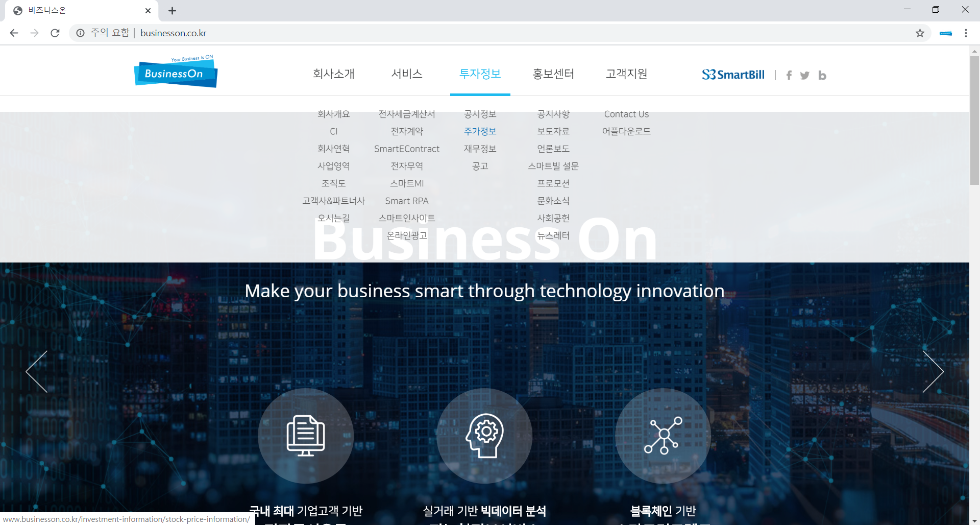The image size is (980, 525).
Task: Open the Chrome three-dot menu
Action: pos(966,33)
